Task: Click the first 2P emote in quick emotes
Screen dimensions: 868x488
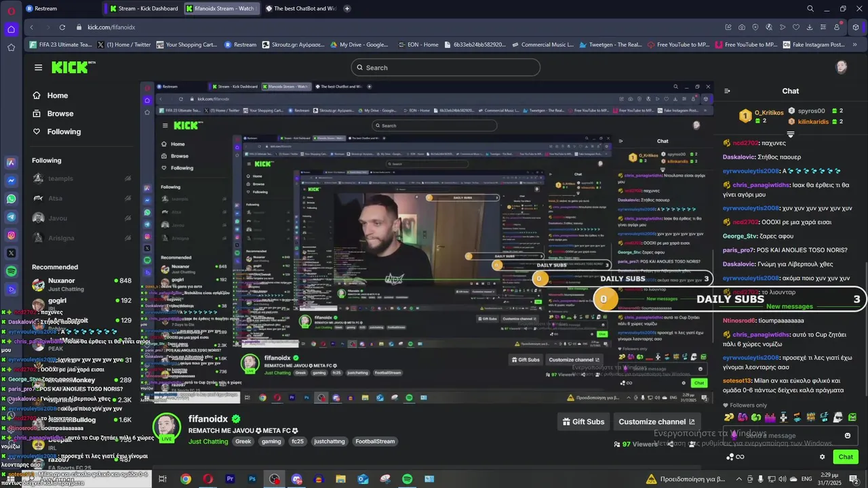Action: pos(729,418)
